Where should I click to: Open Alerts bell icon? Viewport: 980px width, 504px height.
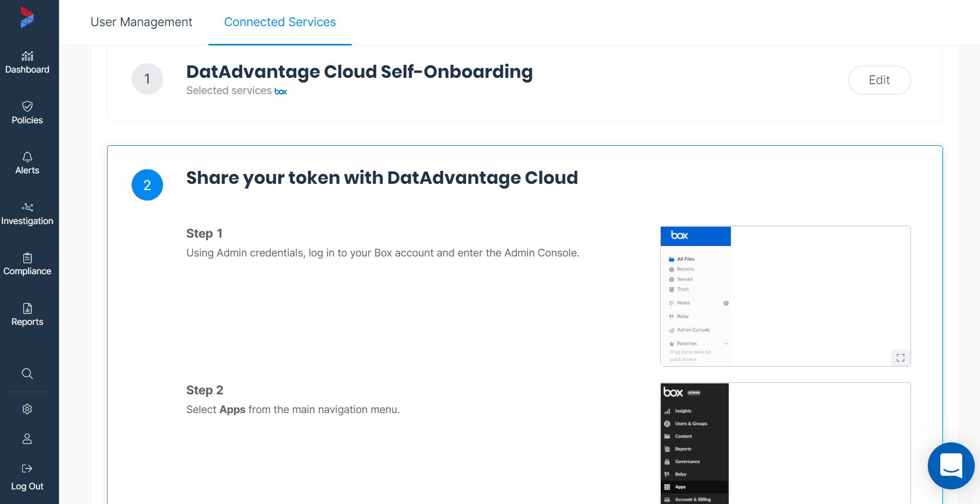[x=27, y=157]
